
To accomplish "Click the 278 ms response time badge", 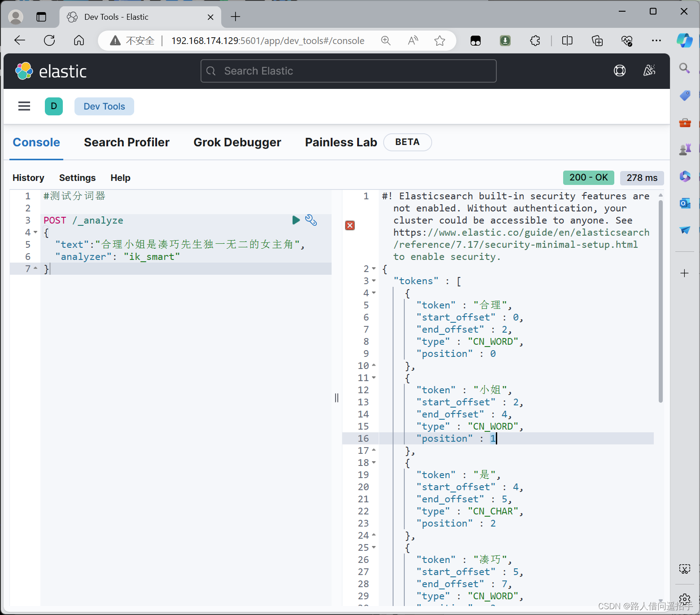I will point(642,178).
